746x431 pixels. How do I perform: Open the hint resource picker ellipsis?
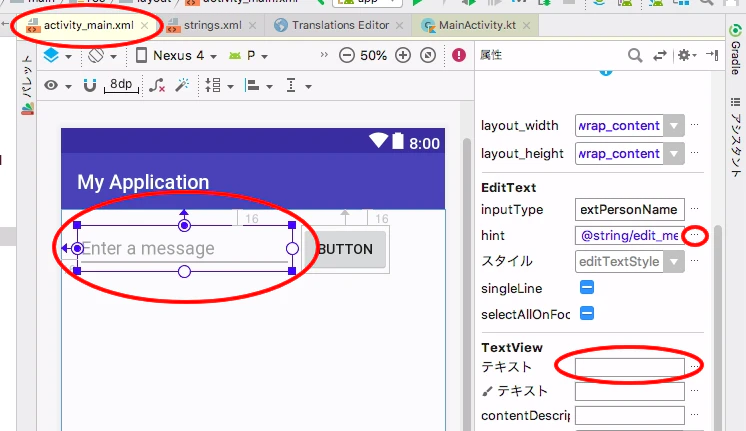(x=695, y=235)
